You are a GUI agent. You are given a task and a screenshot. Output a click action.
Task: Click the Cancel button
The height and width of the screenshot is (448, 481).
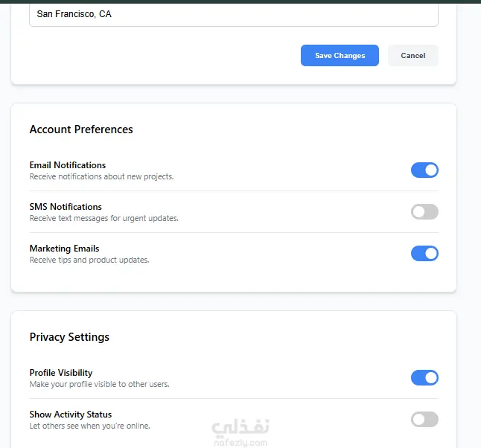[x=412, y=56]
